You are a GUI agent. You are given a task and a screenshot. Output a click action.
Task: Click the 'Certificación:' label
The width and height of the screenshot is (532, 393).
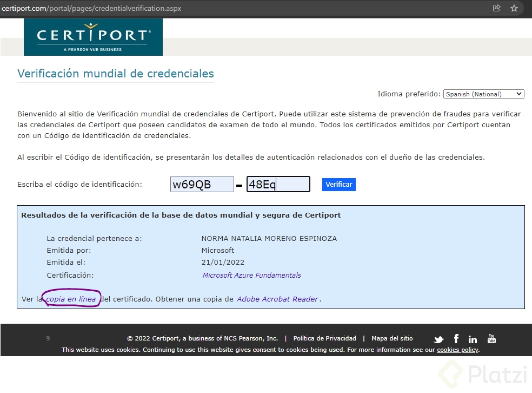point(70,275)
